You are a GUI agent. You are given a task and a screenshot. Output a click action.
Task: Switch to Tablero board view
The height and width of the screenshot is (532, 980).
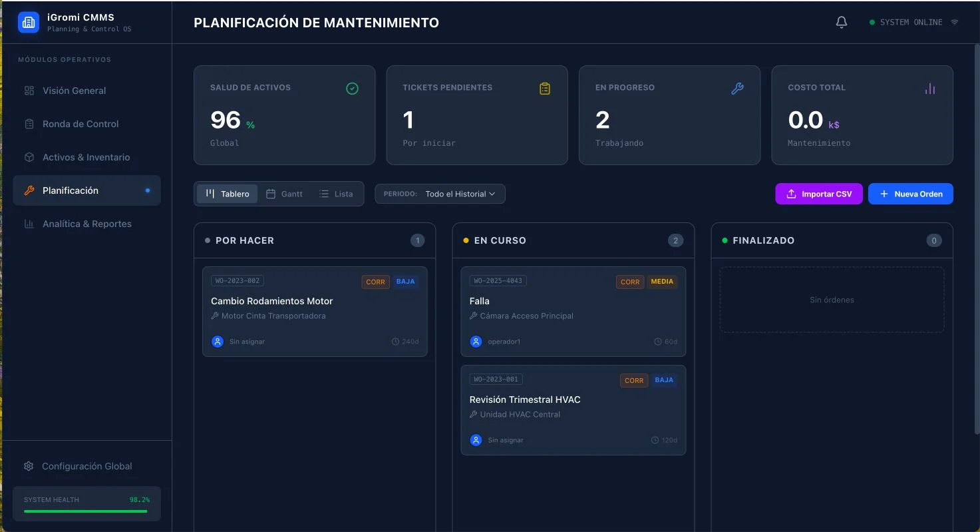(x=228, y=194)
